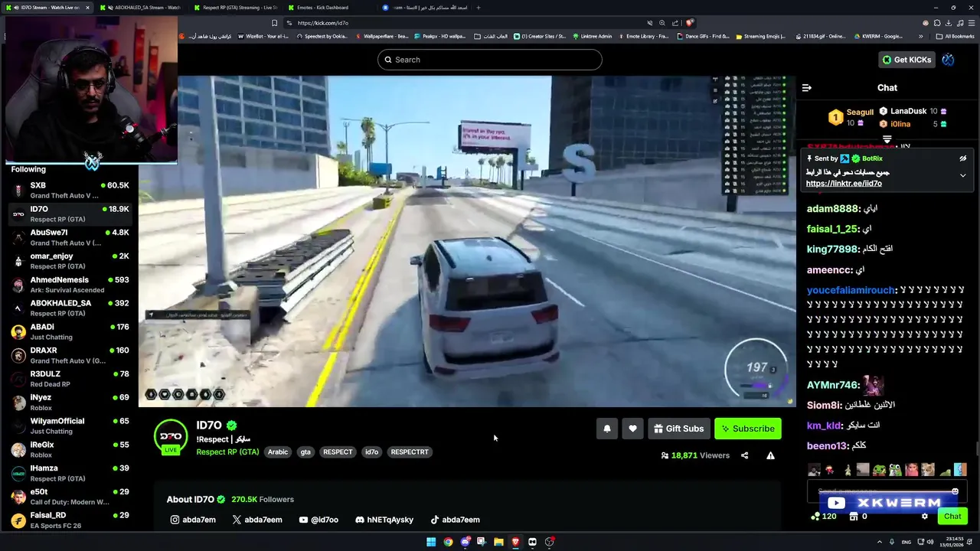Image resolution: width=980 pixels, height=551 pixels.
Task: Open DRAXR channel in Following list
Action: click(70, 355)
